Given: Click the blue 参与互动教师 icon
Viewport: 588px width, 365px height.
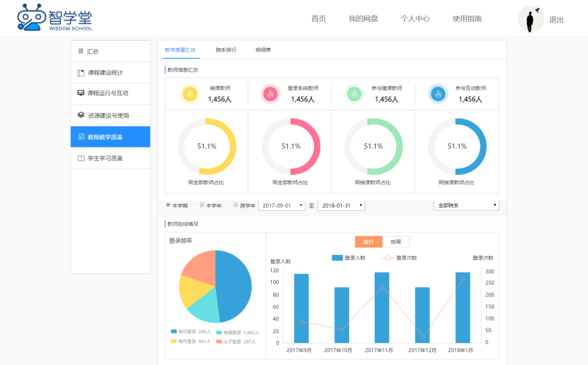Looking at the screenshot, I should 438,94.
